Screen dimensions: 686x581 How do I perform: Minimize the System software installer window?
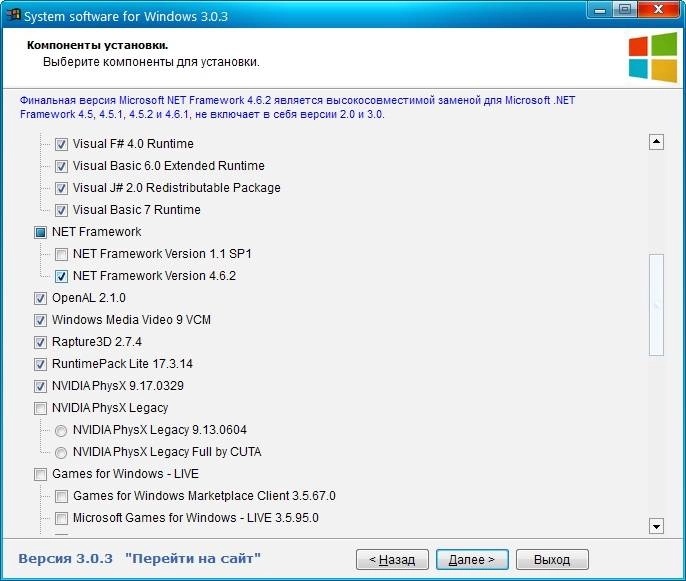(x=600, y=10)
